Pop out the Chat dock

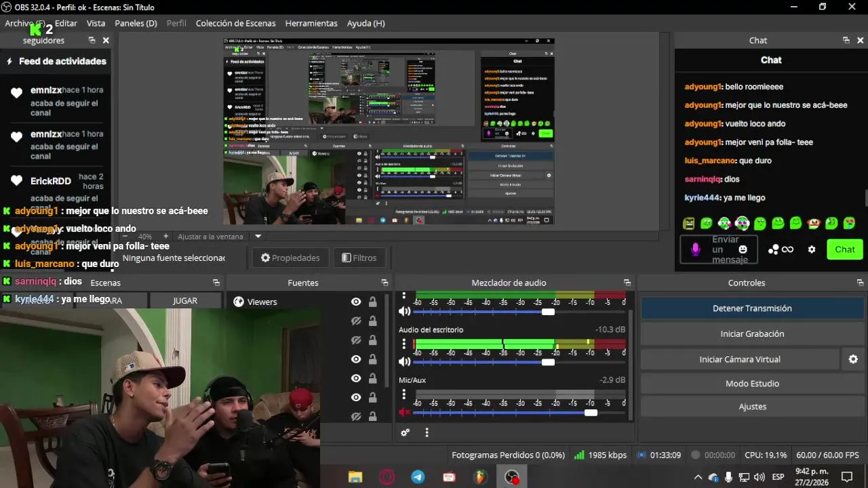tap(846, 40)
